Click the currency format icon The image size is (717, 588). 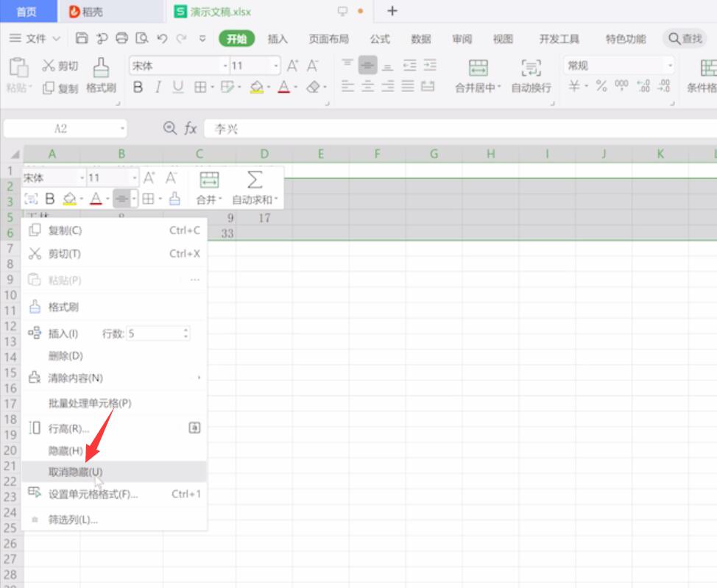click(x=574, y=85)
